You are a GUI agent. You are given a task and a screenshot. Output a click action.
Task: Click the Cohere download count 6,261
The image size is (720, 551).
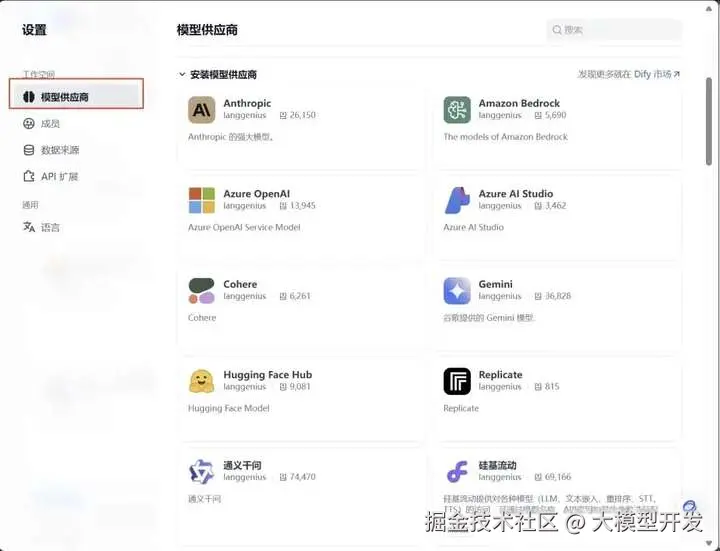pyautogui.click(x=300, y=296)
